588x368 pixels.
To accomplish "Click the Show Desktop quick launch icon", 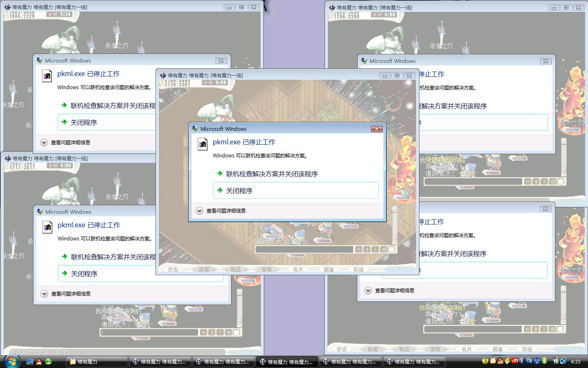I will [29, 361].
